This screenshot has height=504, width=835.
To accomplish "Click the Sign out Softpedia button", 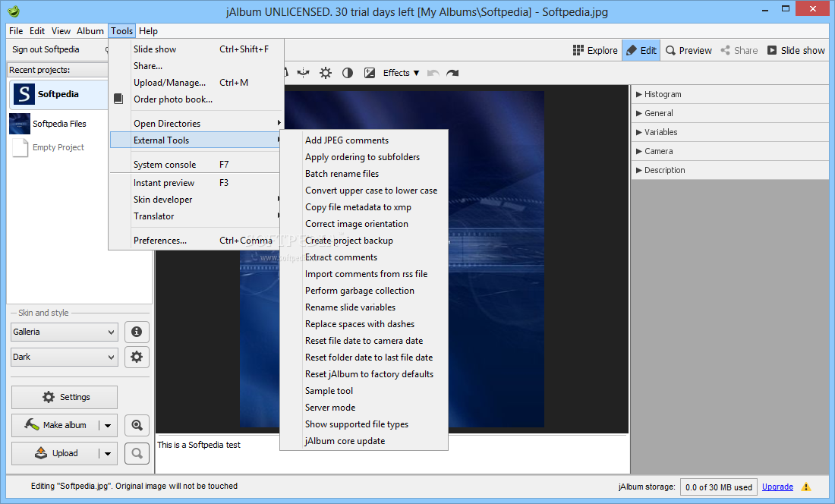I will [46, 49].
